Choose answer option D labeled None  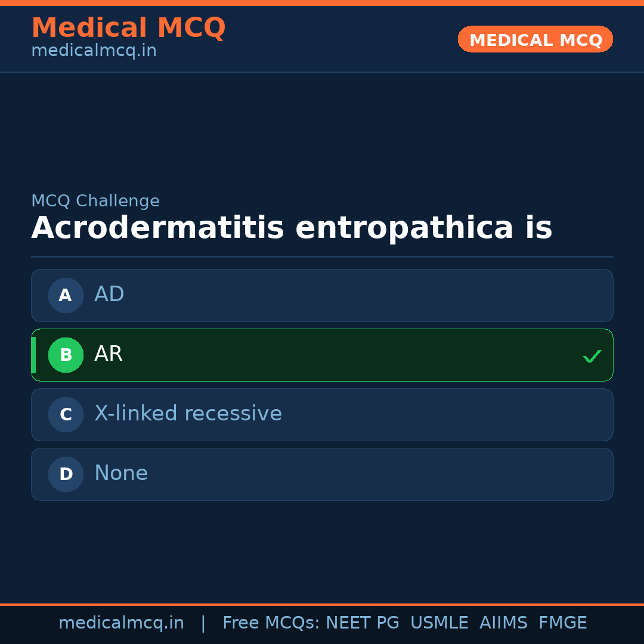click(322, 474)
